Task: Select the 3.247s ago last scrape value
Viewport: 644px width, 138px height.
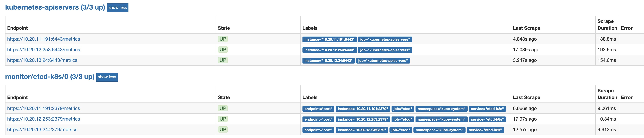Action: tap(525, 60)
